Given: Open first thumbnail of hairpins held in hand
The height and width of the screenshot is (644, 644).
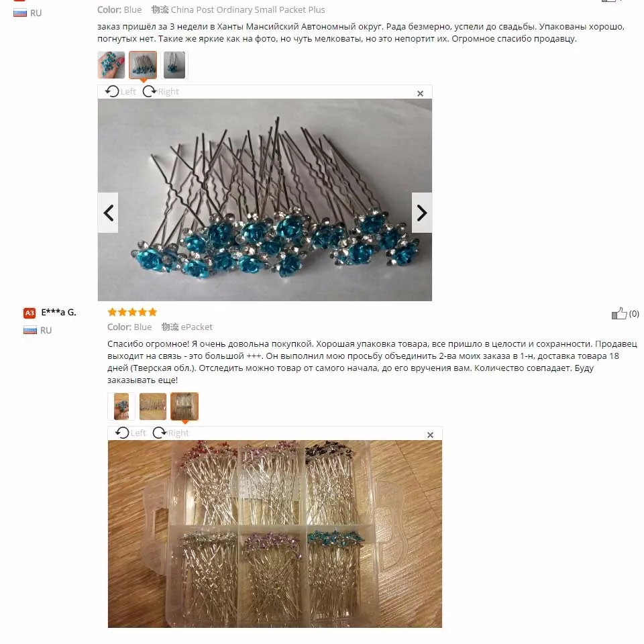Looking at the screenshot, I should click(111, 65).
